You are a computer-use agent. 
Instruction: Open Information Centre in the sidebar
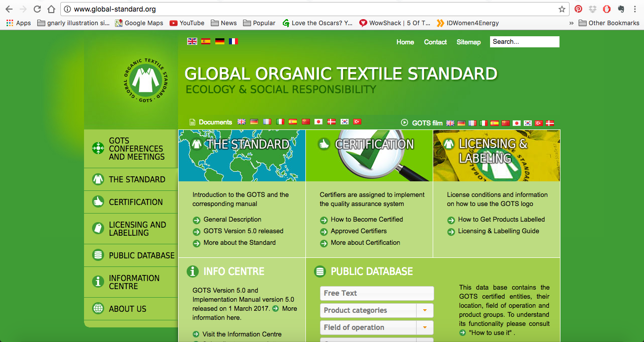click(x=131, y=282)
